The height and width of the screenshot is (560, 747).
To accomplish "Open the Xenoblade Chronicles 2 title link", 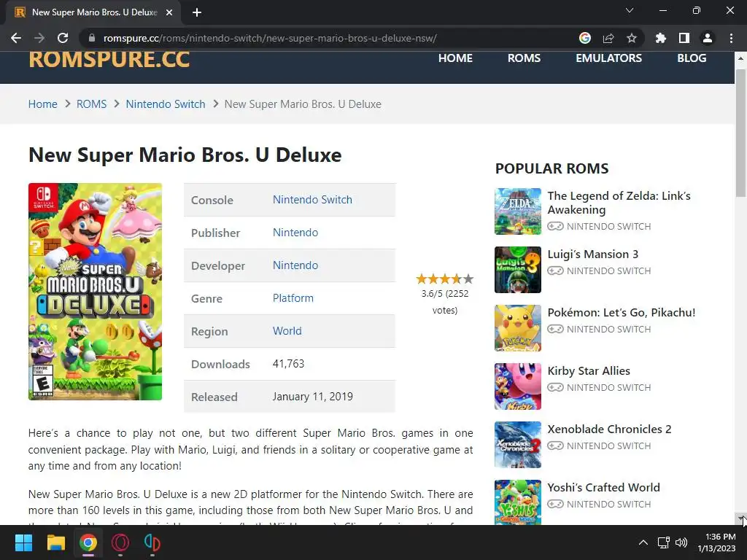I will (x=609, y=429).
